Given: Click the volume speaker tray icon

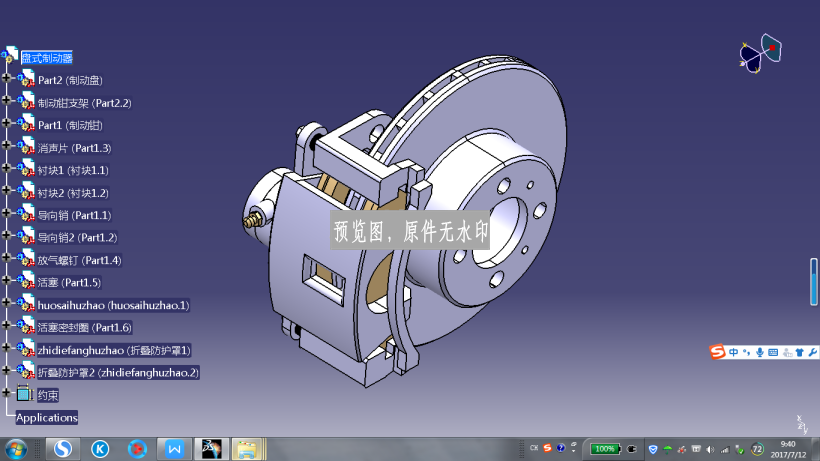Looking at the screenshot, I should click(710, 449).
